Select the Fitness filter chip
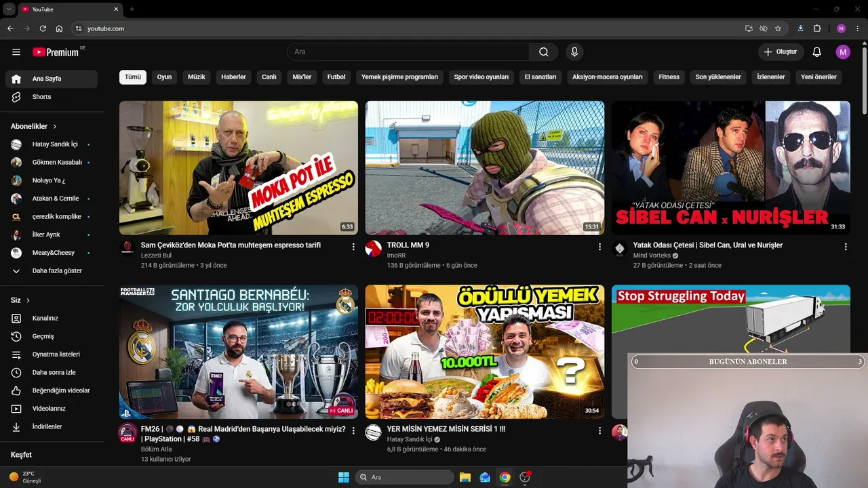The width and height of the screenshot is (868, 488). coord(669,77)
